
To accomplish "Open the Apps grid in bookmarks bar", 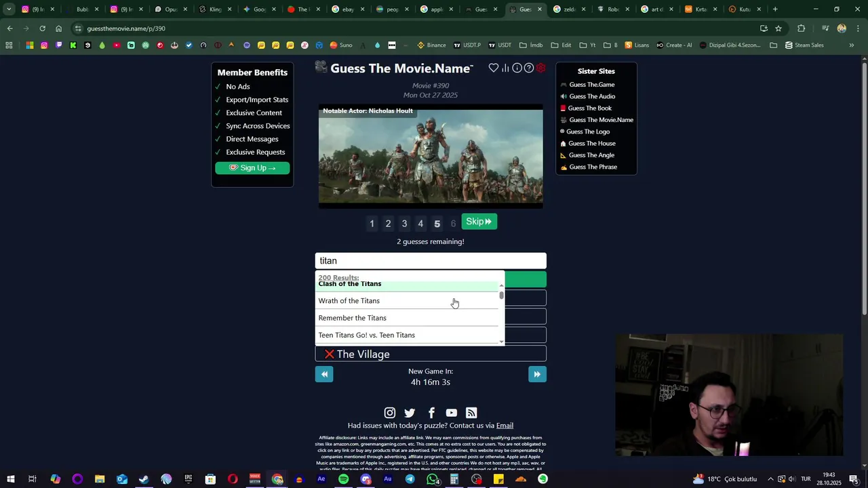I will pos(9,45).
